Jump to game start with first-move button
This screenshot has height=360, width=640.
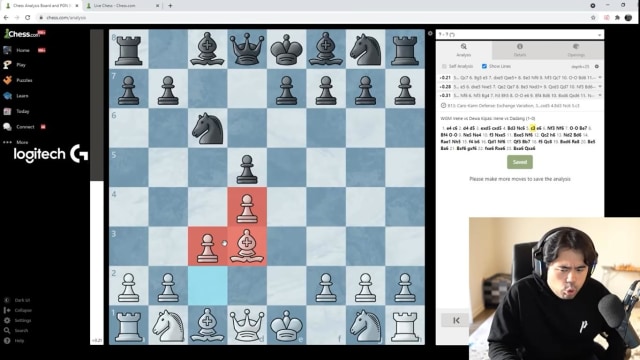coord(455,320)
